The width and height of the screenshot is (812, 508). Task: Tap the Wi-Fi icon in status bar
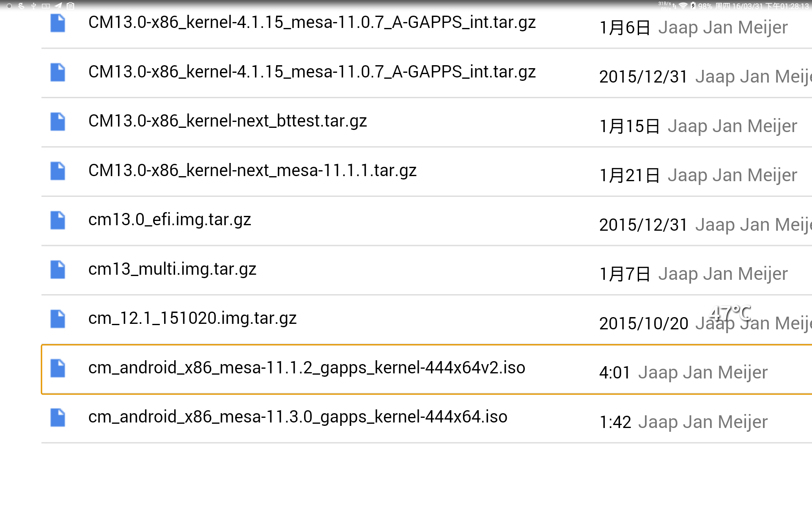click(x=683, y=6)
